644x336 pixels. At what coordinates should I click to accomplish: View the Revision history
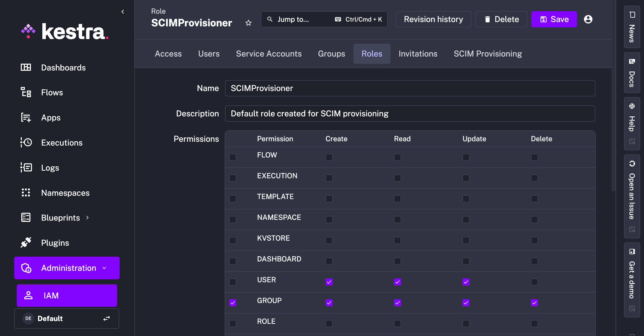[433, 19]
